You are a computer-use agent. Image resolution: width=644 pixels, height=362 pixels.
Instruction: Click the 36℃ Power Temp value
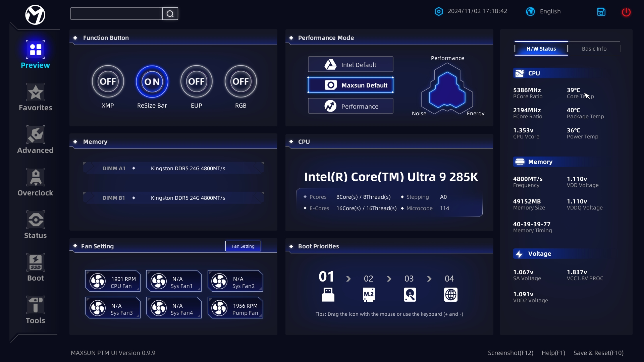pos(573,130)
